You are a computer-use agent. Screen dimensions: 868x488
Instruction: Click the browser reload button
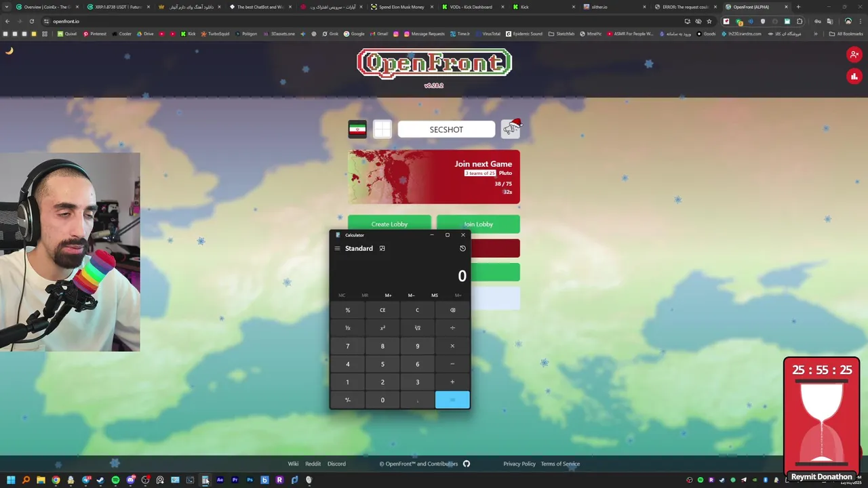[x=32, y=21]
